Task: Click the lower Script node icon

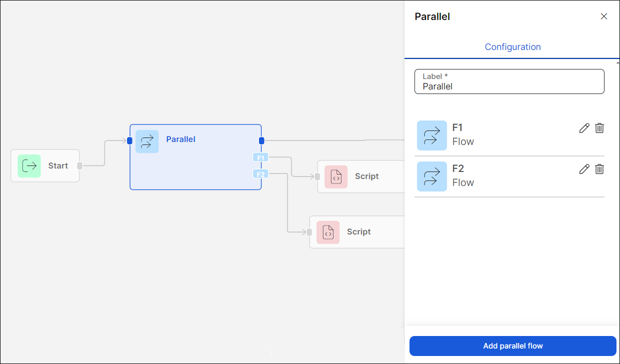Action: pos(328,232)
